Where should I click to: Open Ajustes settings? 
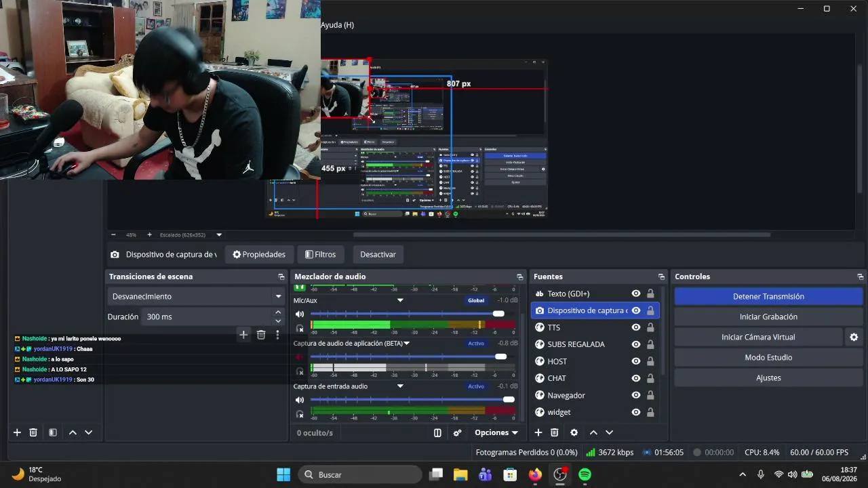pos(768,378)
